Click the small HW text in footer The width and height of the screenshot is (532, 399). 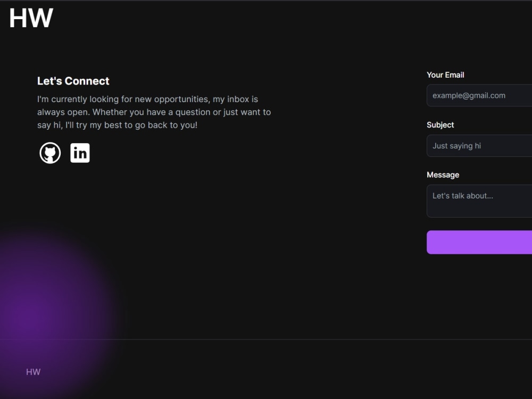(33, 372)
